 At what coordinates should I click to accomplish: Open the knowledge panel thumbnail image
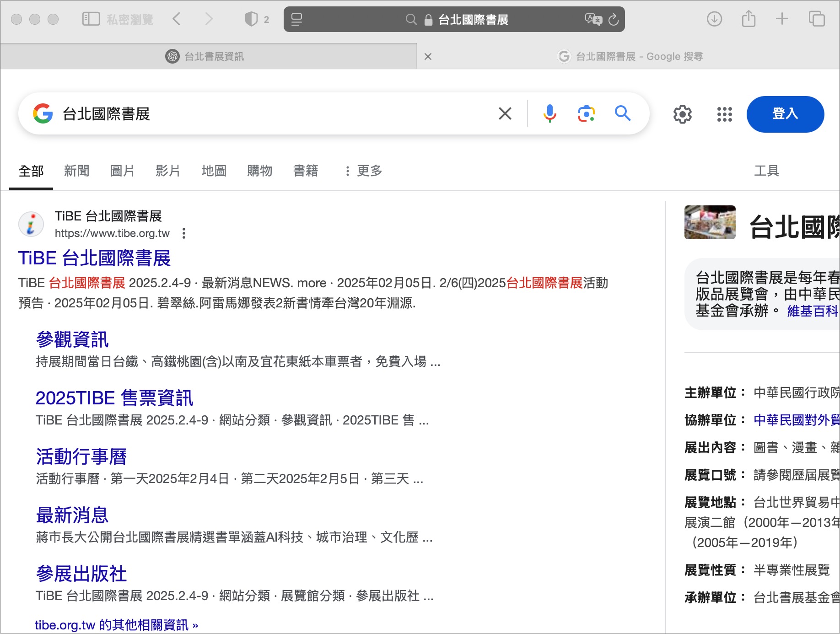click(710, 222)
